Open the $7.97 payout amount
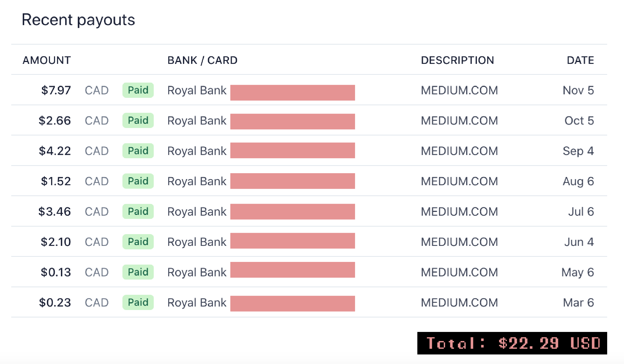 click(x=56, y=90)
